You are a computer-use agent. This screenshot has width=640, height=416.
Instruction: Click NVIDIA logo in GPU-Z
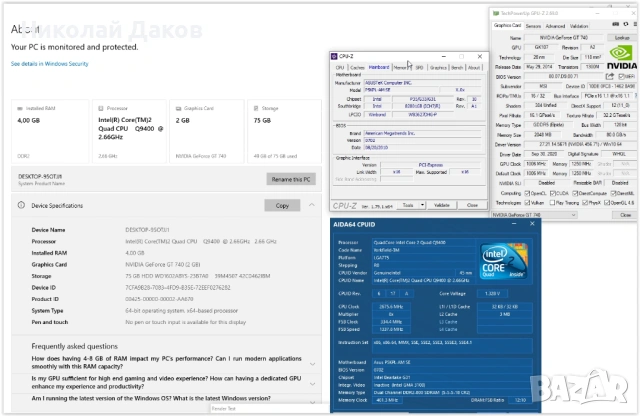(622, 58)
